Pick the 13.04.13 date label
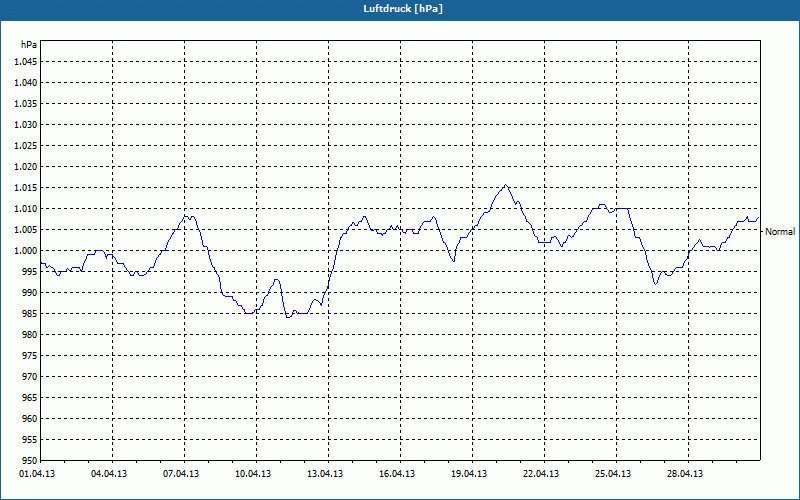 (325, 474)
